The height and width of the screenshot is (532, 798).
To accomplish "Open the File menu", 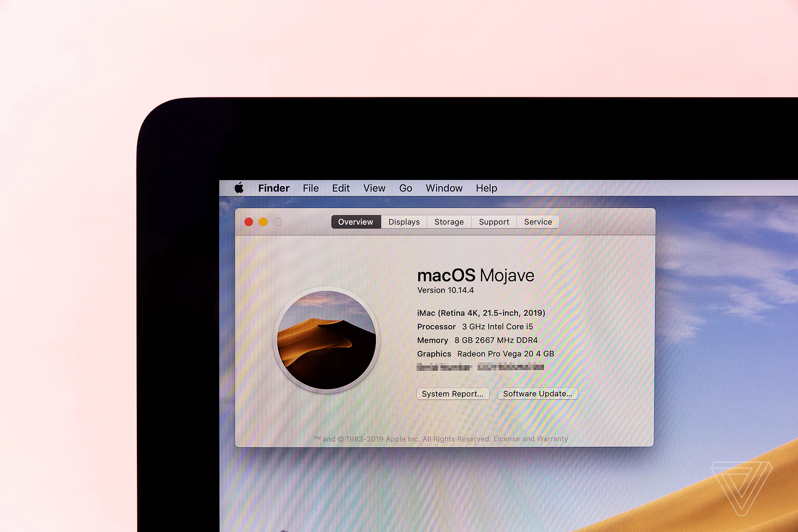I will pyautogui.click(x=311, y=188).
